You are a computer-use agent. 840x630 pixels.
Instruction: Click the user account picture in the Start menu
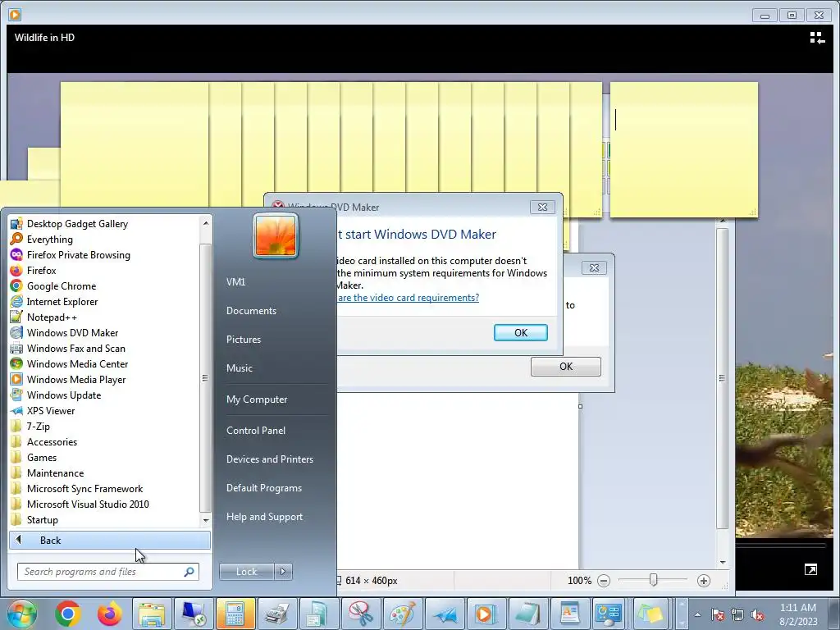[x=276, y=235]
